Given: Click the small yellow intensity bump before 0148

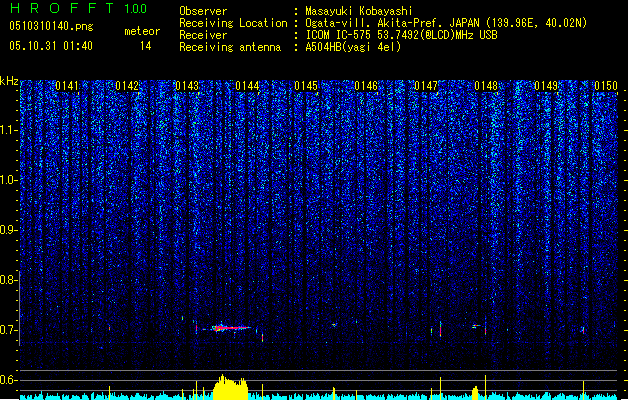Looking at the screenshot, I should click(x=475, y=393).
